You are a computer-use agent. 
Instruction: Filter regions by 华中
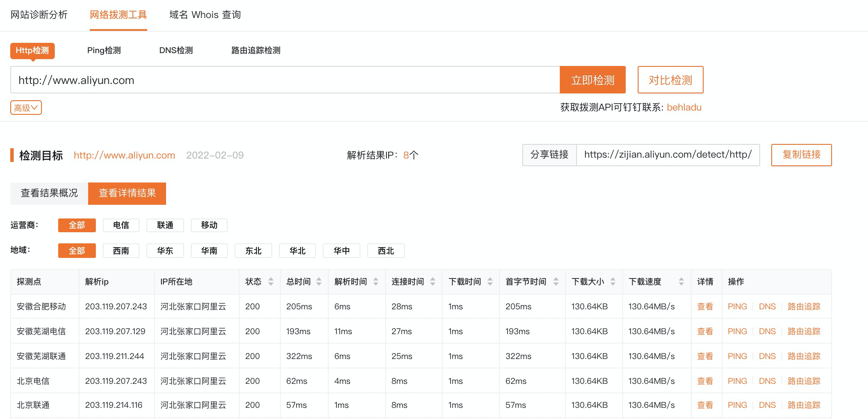[342, 251]
